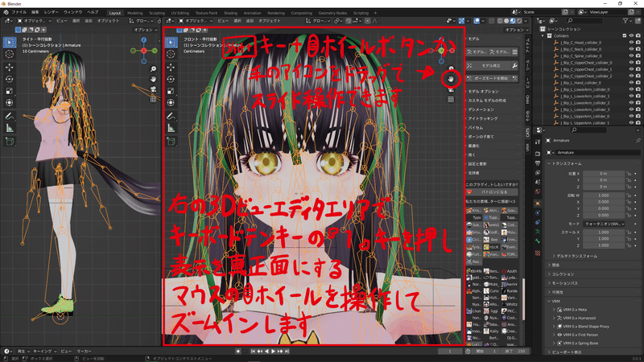Disable rendering for J_Bip_L_LowerArm_collider_0

(638, 89)
